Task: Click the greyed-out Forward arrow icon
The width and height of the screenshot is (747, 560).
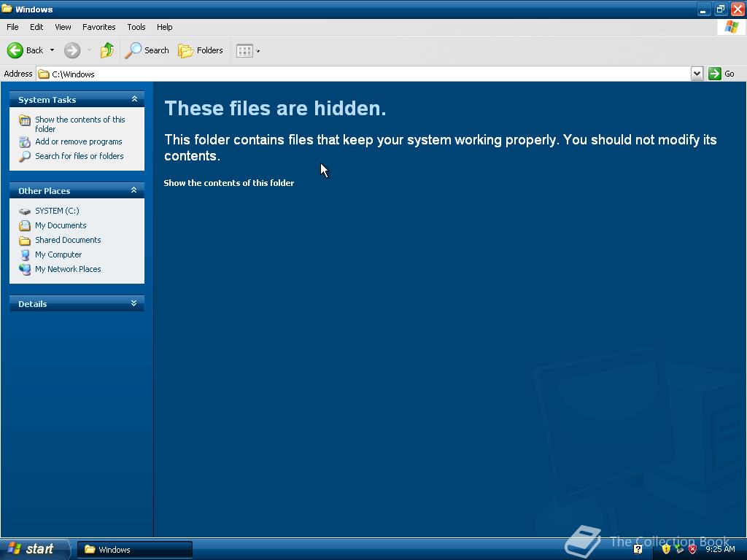Action: pyautogui.click(x=72, y=50)
